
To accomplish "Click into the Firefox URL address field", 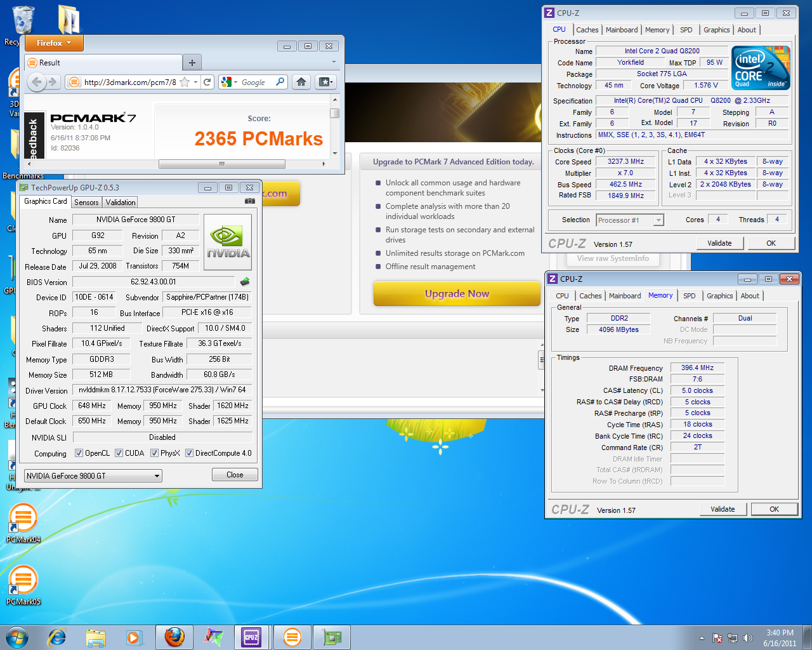I will pyautogui.click(x=130, y=82).
